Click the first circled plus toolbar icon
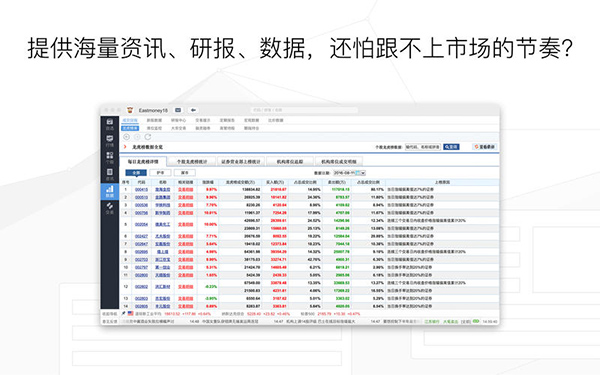 [x=127, y=137]
